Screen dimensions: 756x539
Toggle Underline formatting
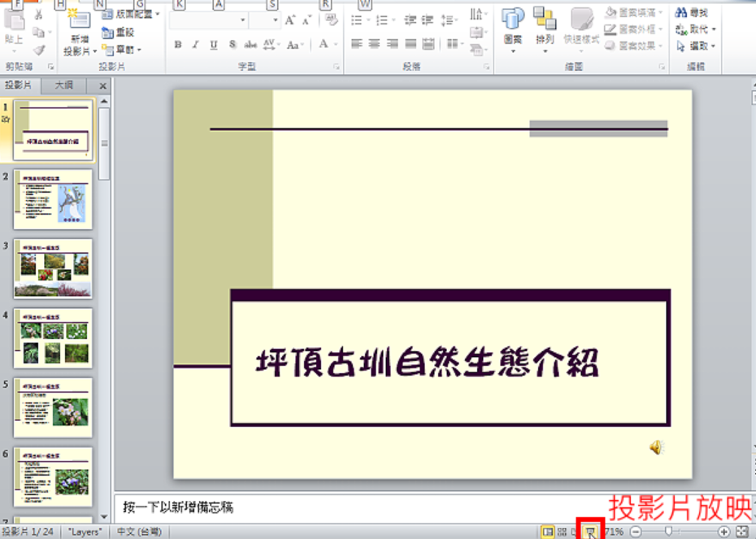(214, 45)
